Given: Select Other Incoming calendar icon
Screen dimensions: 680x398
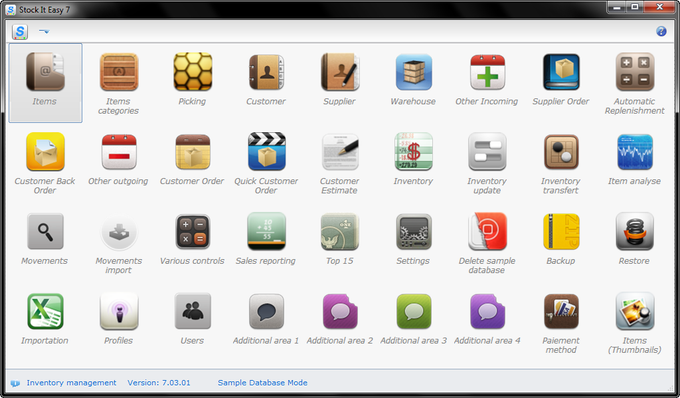Looking at the screenshot, I should [x=487, y=72].
